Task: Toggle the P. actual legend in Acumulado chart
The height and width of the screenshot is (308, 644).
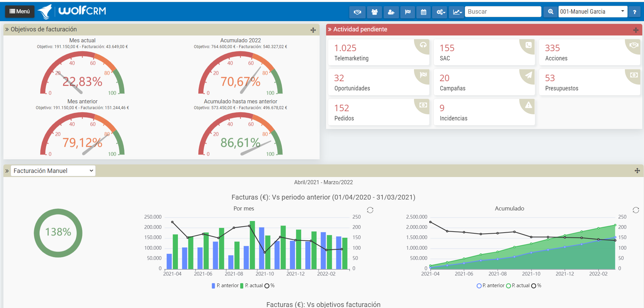Action: tap(520, 285)
